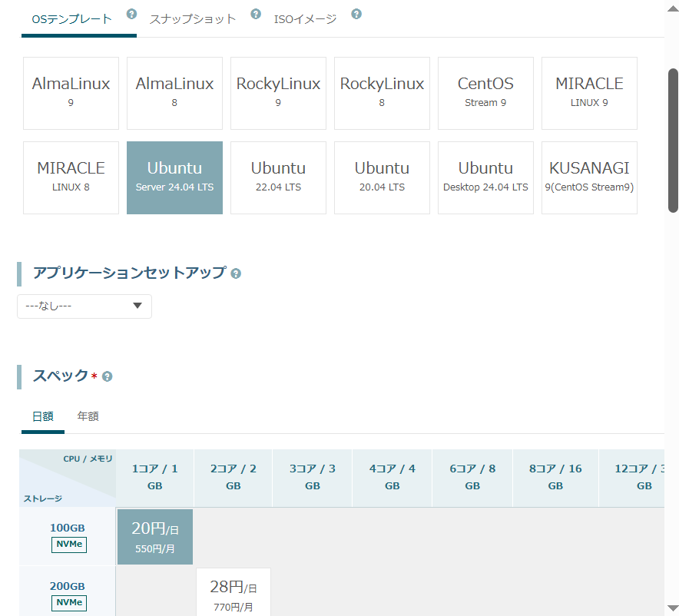Screen dimensions: 679x616
Task: Click the scroll down arrow on the scrollbar
Action: (x=672, y=609)
